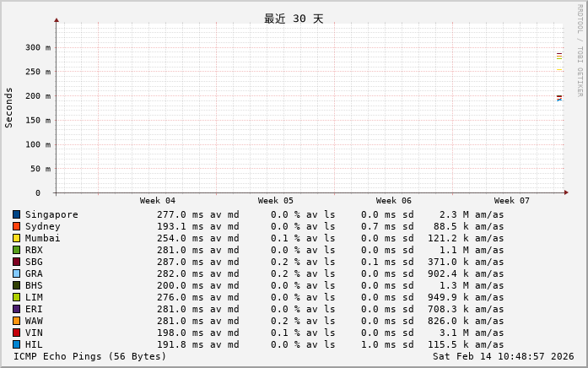Click the orange WAW legend swatch
Image resolution: width=588 pixels, height=368 pixels.
pyautogui.click(x=16, y=321)
